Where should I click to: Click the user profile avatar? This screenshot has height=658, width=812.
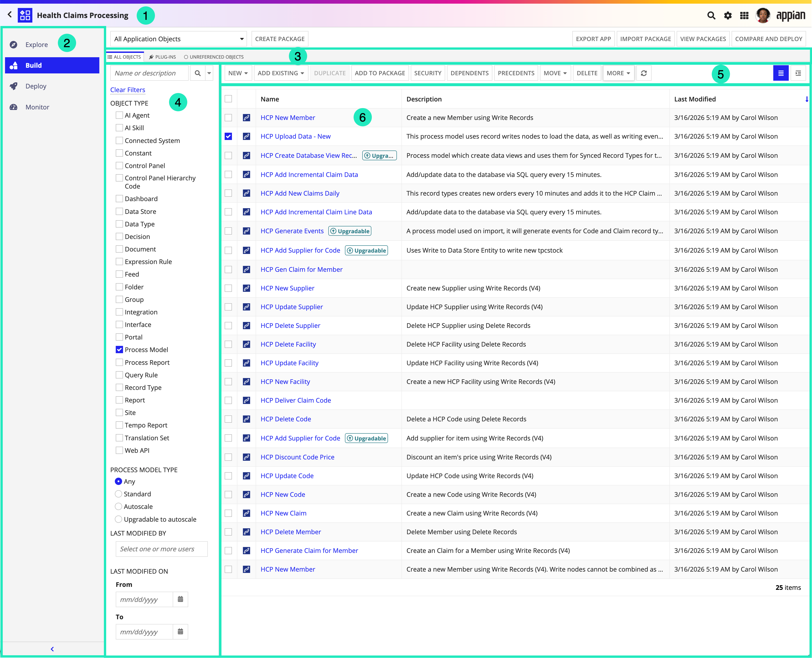(763, 16)
